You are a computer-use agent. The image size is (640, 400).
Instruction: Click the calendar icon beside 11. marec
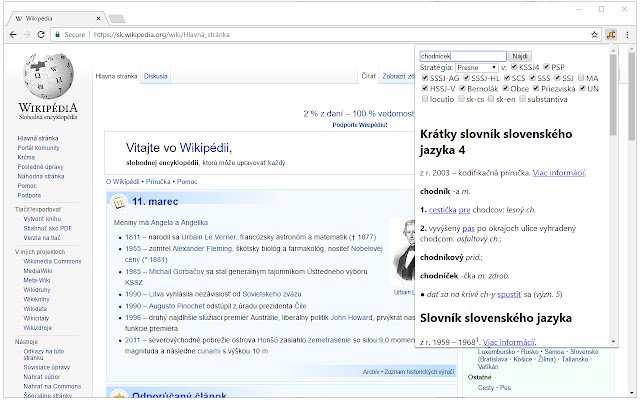click(x=119, y=202)
